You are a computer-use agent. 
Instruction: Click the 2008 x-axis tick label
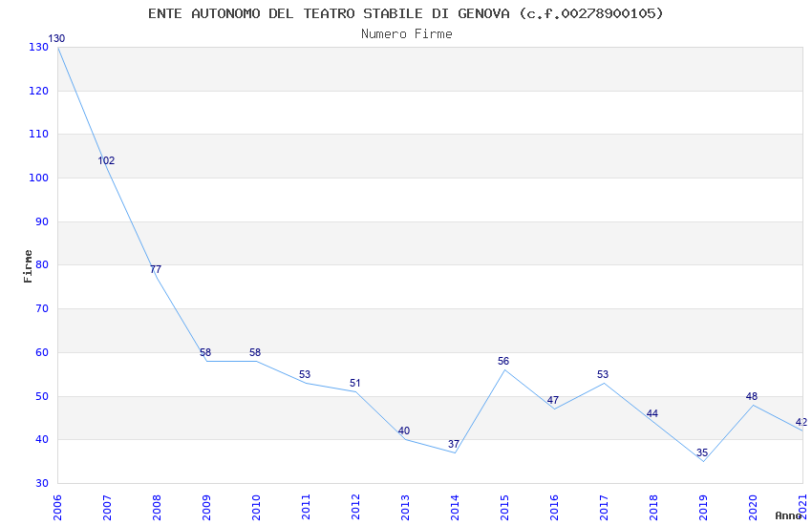157,507
